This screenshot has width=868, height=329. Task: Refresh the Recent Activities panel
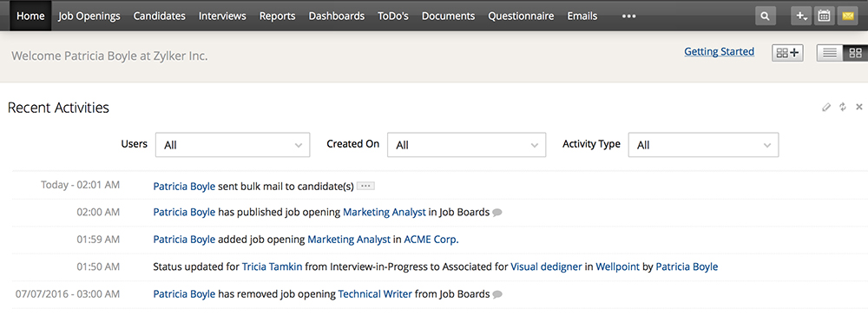(843, 107)
